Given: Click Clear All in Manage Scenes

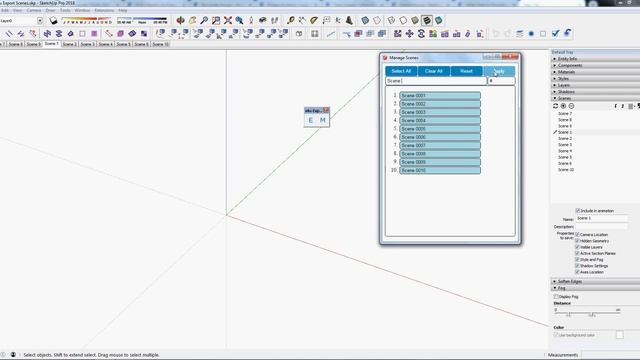Looking at the screenshot, I should click(433, 71).
